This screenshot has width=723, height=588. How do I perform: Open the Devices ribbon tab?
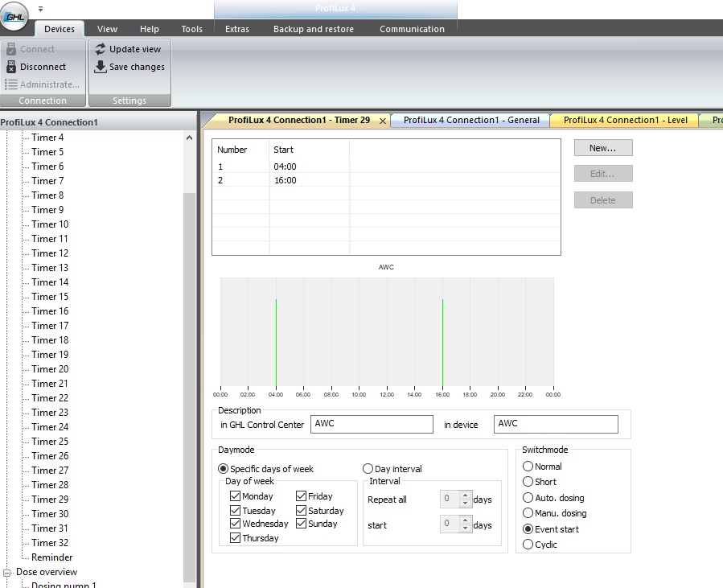[60, 29]
